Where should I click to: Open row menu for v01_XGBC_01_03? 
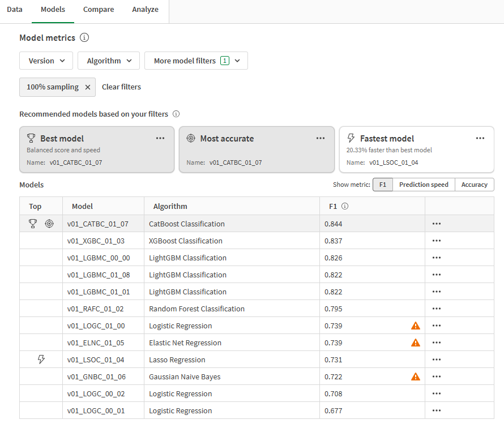pyautogui.click(x=436, y=241)
